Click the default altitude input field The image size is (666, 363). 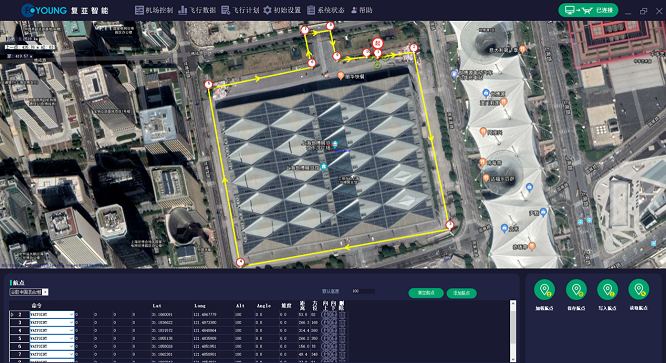point(363,291)
